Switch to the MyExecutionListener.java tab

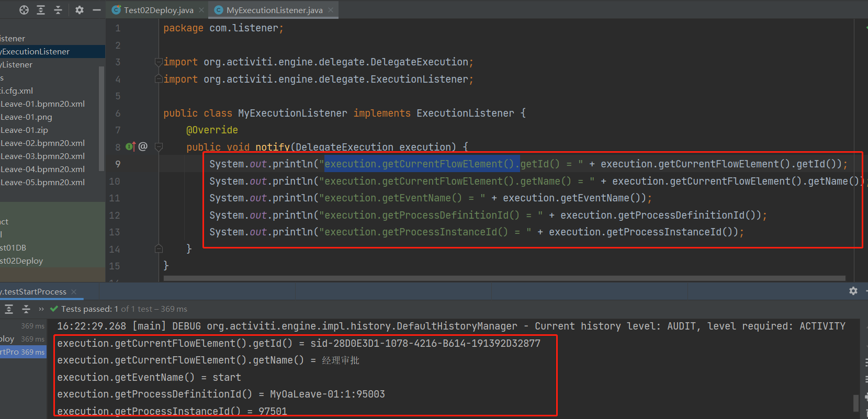pos(274,10)
